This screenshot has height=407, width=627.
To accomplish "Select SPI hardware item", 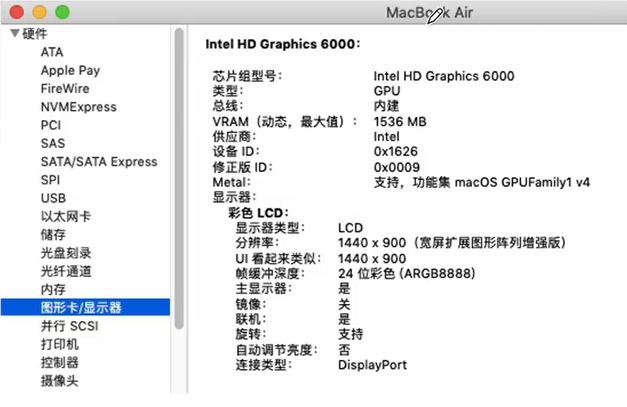I will pyautogui.click(x=50, y=180).
